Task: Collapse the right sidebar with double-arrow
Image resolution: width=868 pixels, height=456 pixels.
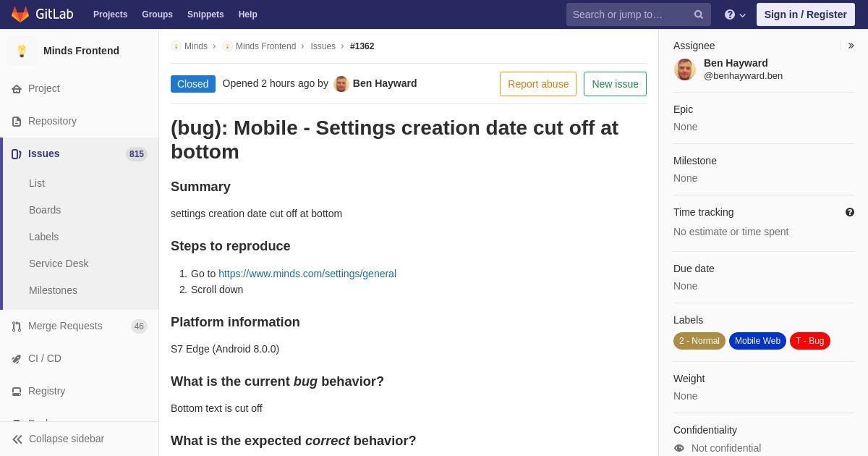Action: 851,46
